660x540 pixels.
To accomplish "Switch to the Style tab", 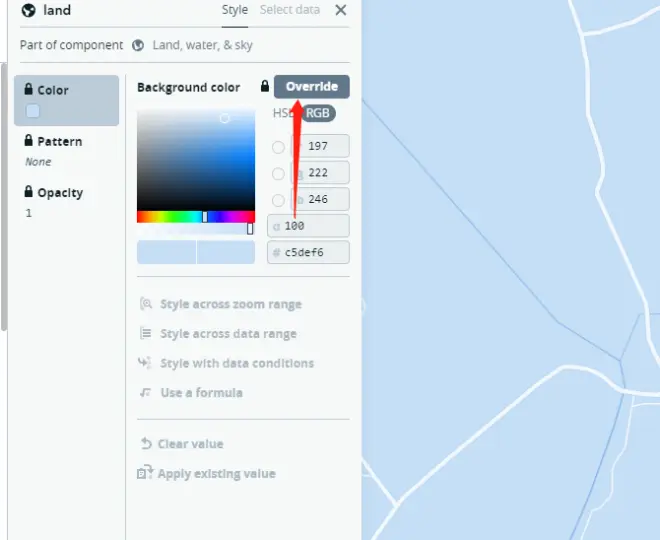I will pos(234,10).
